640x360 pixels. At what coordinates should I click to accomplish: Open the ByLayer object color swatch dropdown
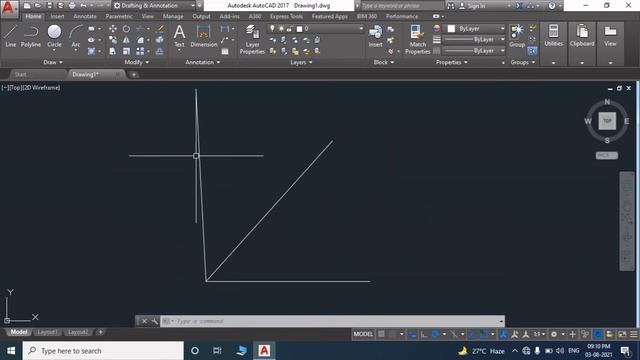(475, 29)
